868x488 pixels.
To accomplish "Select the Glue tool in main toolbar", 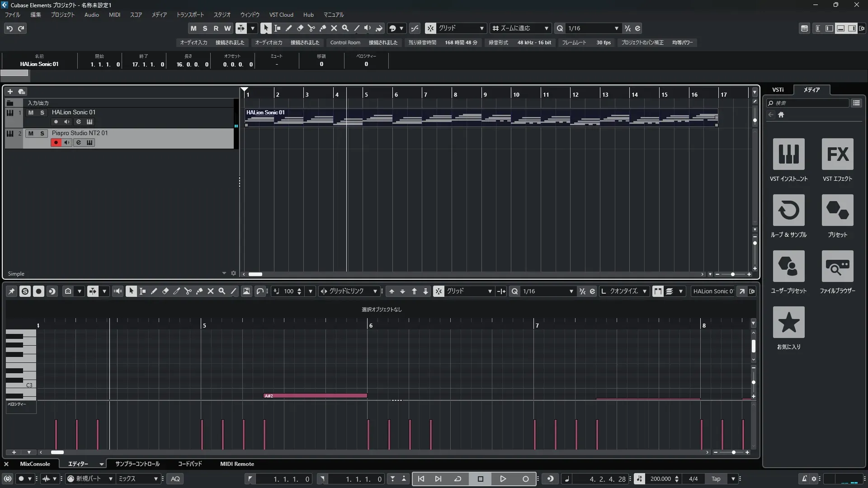I will 323,28.
